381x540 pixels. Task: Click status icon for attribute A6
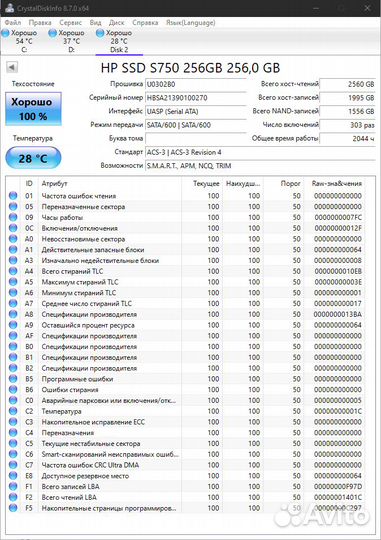[13, 292]
